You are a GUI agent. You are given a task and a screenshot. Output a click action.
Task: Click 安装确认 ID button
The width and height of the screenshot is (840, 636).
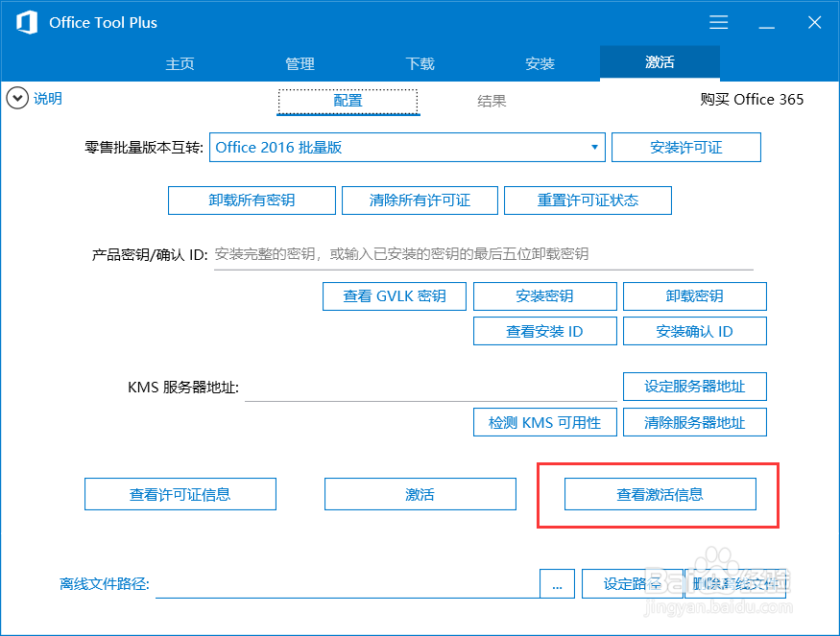pyautogui.click(x=695, y=331)
